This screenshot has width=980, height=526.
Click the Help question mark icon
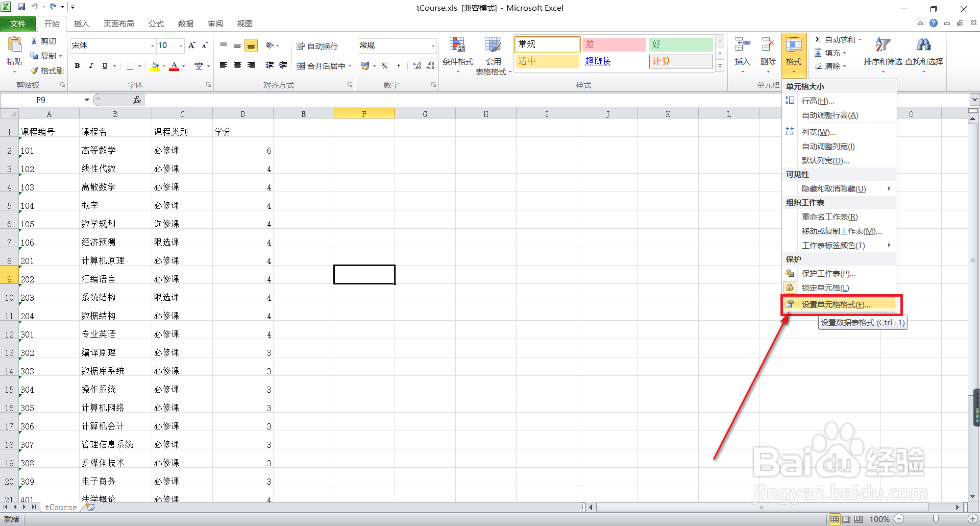pyautogui.click(x=934, y=23)
